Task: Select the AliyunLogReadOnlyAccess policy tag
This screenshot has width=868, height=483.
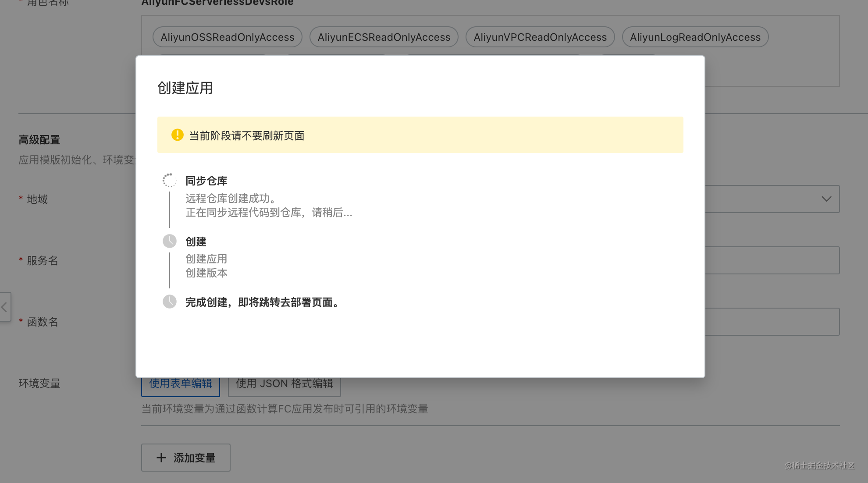Action: pos(695,37)
